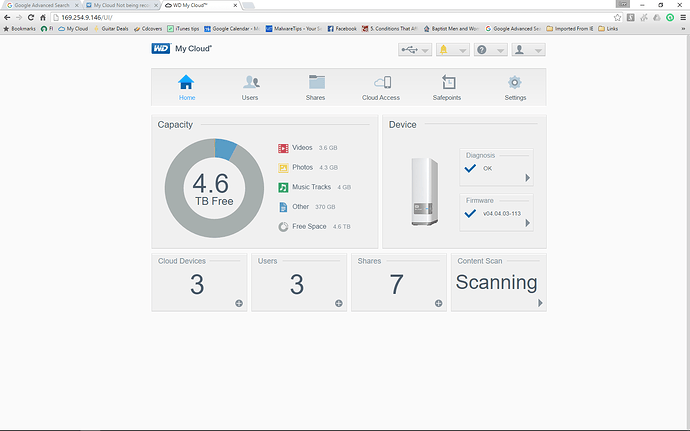The height and width of the screenshot is (431, 690).
Task: Open the Cdcovers bookmark
Action: (148, 29)
